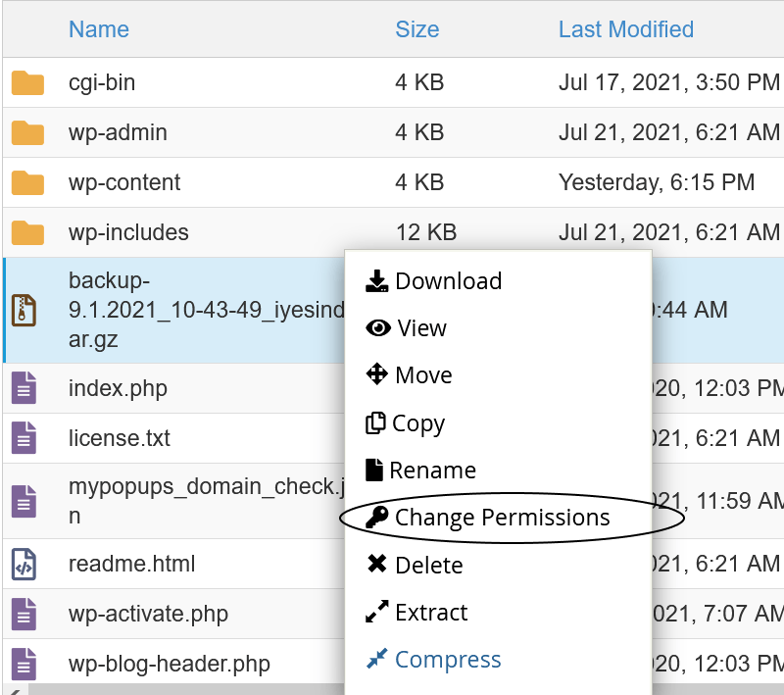
Task: Click the Extract arrows icon
Action: pyautogui.click(x=377, y=612)
